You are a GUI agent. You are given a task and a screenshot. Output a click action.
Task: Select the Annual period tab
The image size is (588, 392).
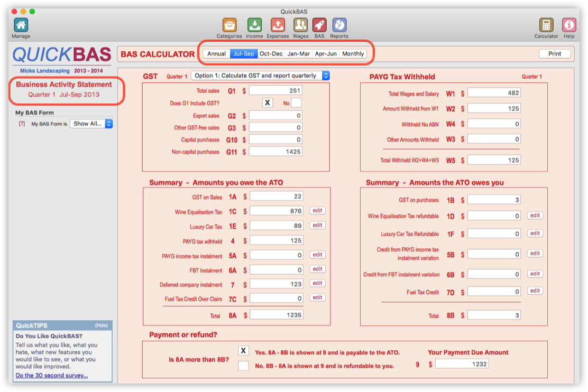[x=216, y=54]
